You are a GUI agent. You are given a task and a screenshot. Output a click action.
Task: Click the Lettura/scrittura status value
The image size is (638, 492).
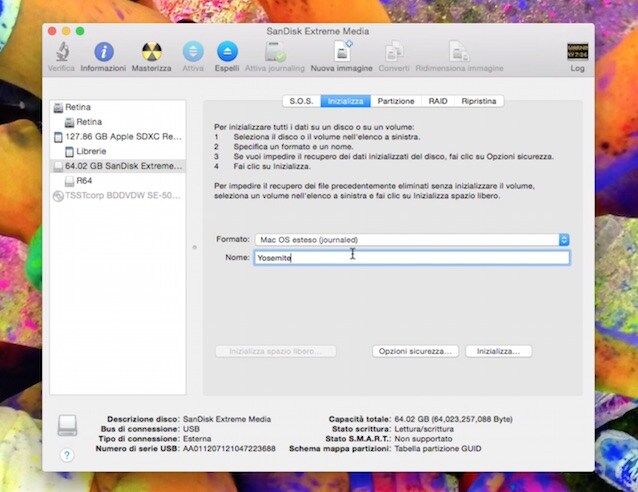tap(424, 429)
